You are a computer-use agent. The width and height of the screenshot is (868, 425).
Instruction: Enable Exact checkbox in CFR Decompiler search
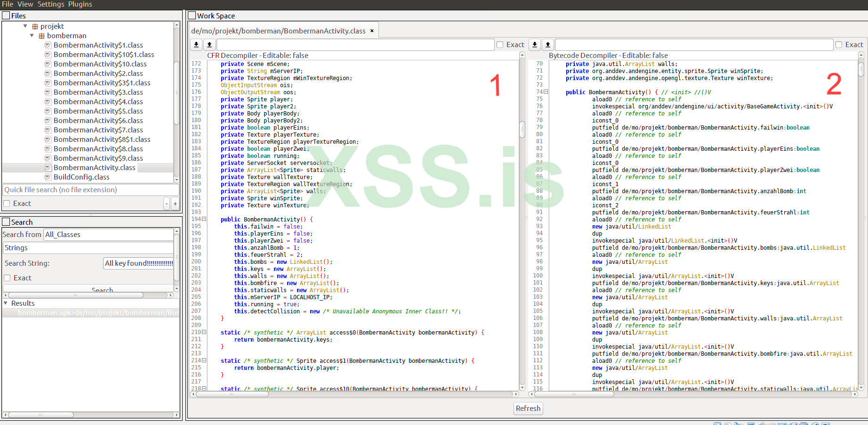click(x=500, y=45)
